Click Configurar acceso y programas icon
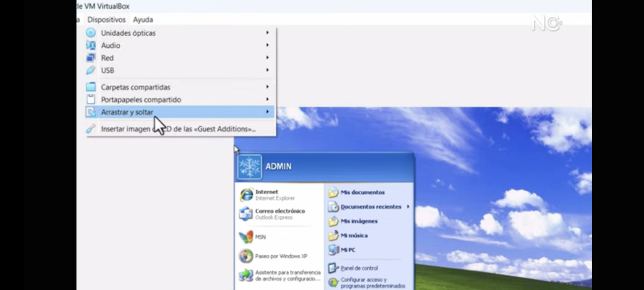Viewport: 644px width, 290px height. [x=333, y=282]
